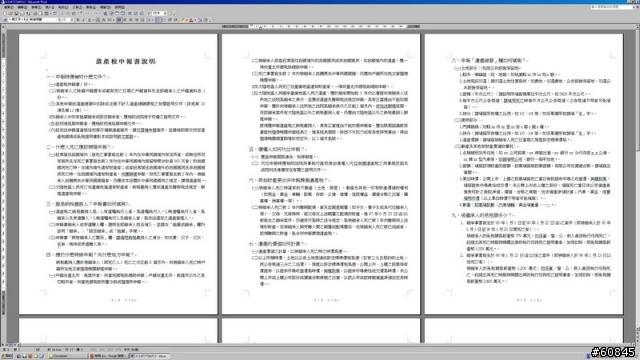This screenshot has height=360, width=640.
Task: Switch to the Downloads taskbar window
Action: pyautogui.click(x=67, y=356)
